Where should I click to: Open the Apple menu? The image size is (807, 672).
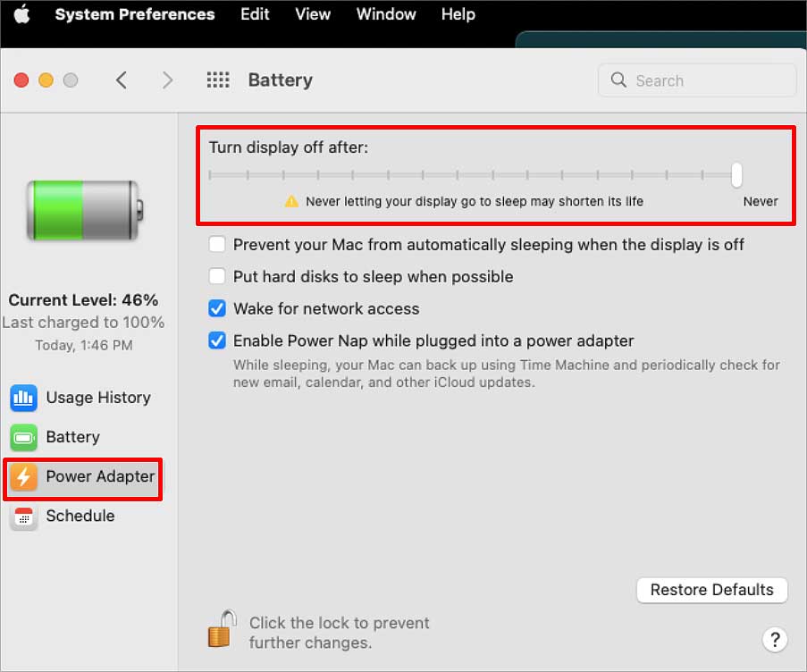[21, 14]
